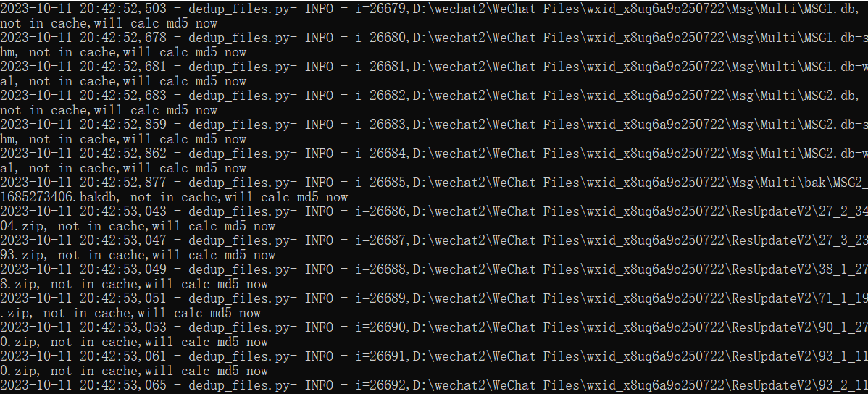Viewport: 868px width, 394px height.
Task: Click the timestamp 20:42:53,061 entry
Action: click(123, 356)
